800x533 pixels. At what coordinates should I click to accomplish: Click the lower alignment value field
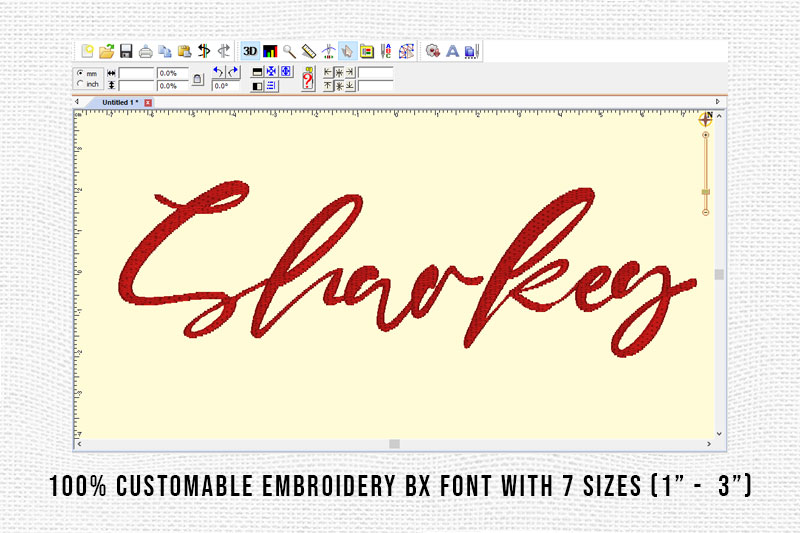[x=376, y=86]
